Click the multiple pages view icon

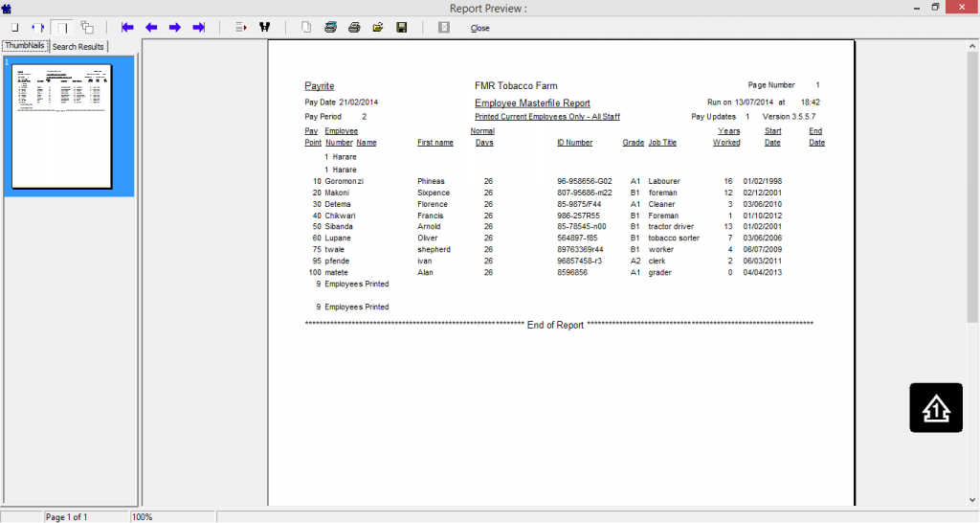87,28
